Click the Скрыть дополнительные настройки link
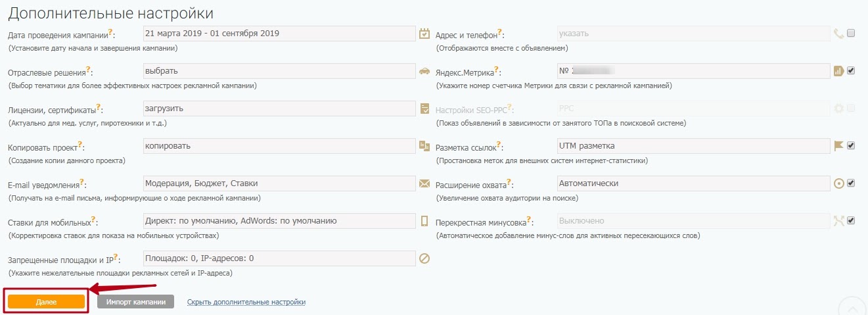868x315 pixels. point(246,302)
